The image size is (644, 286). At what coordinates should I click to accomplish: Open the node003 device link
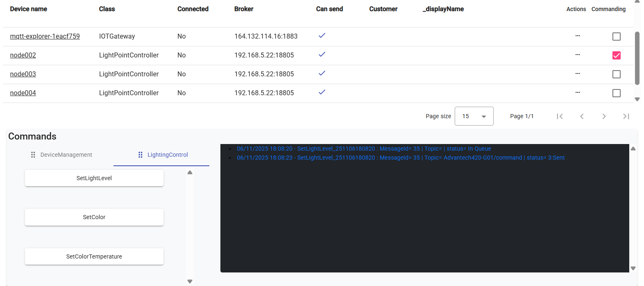[x=23, y=74]
